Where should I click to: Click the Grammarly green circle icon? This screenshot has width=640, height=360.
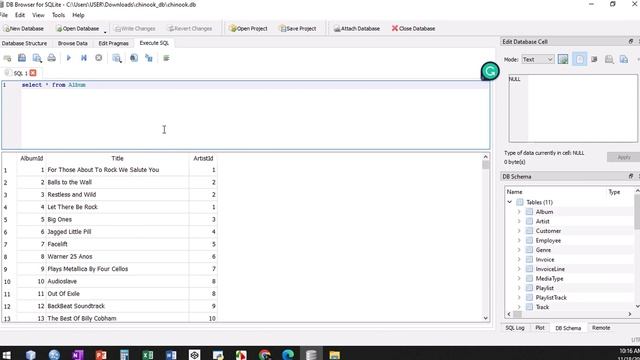pos(490,71)
